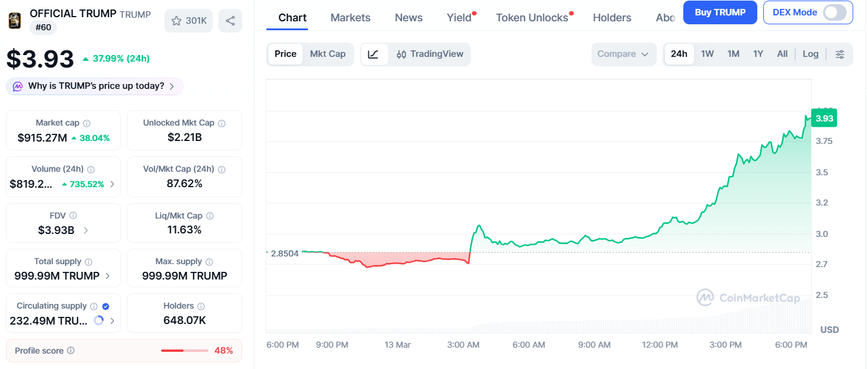Click the Holders value 648.07K
Viewport: 868px width, 369px height.
click(x=185, y=320)
